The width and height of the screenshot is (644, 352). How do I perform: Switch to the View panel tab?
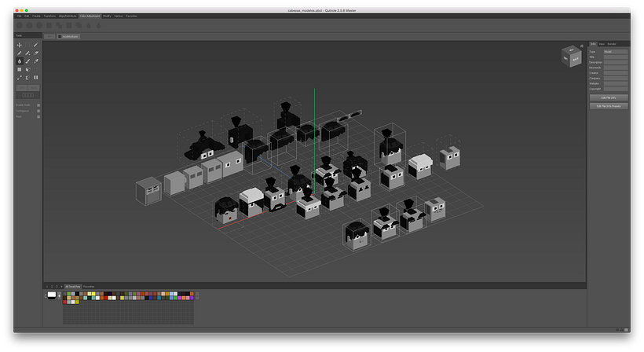point(602,44)
